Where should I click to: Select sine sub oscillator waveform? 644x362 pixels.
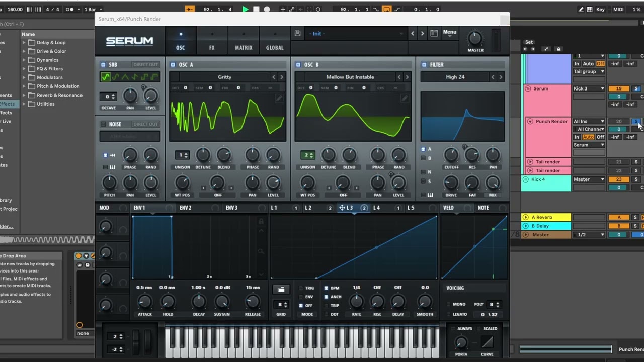click(105, 77)
